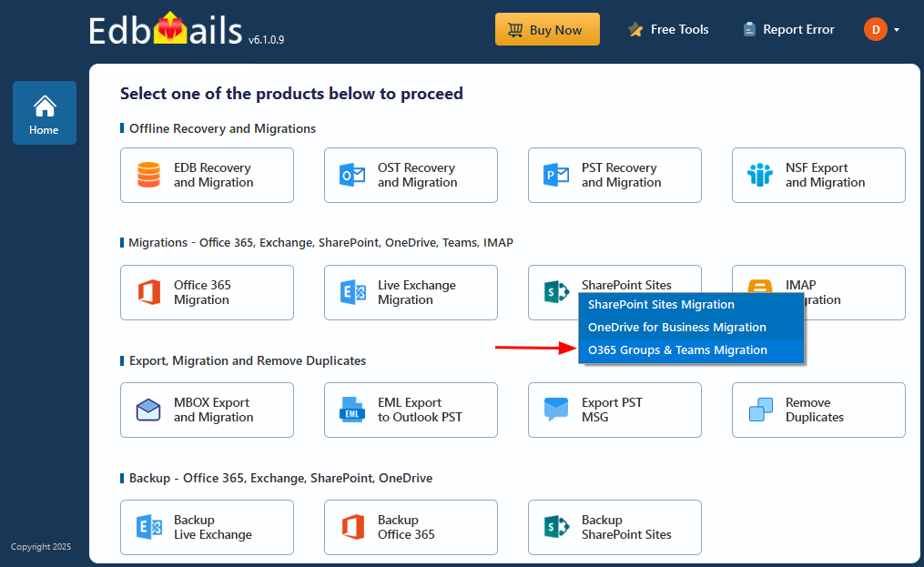Viewport: 924px width, 567px height.
Task: Click the orange D user avatar
Action: pyautogui.click(x=876, y=29)
